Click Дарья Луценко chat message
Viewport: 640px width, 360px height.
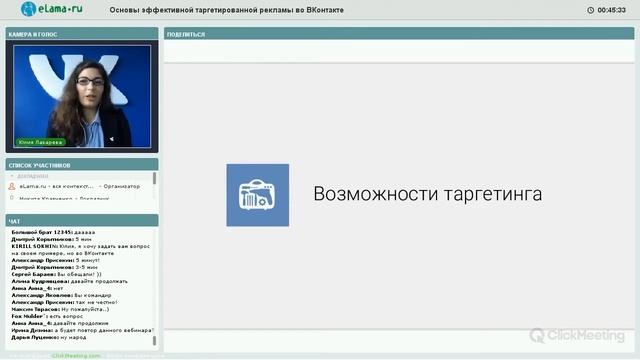point(49,337)
